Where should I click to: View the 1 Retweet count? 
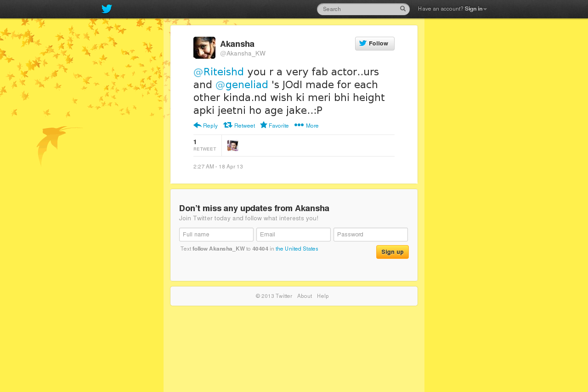(205, 145)
